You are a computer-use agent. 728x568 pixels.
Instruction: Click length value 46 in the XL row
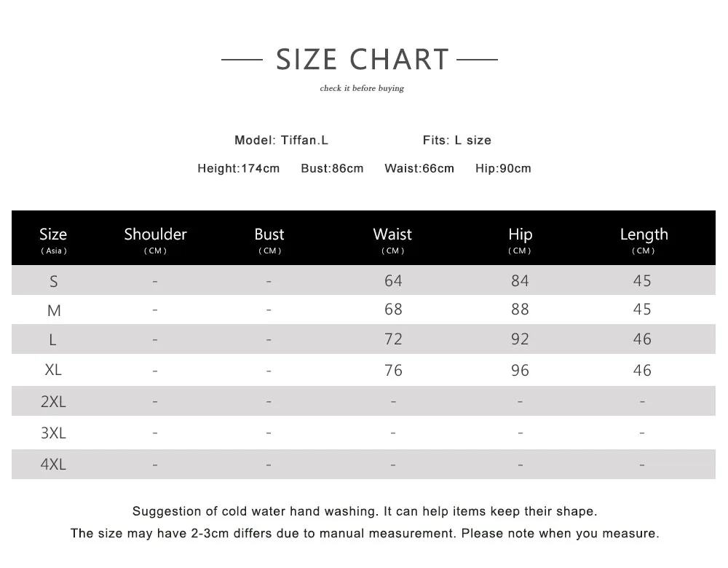point(642,370)
